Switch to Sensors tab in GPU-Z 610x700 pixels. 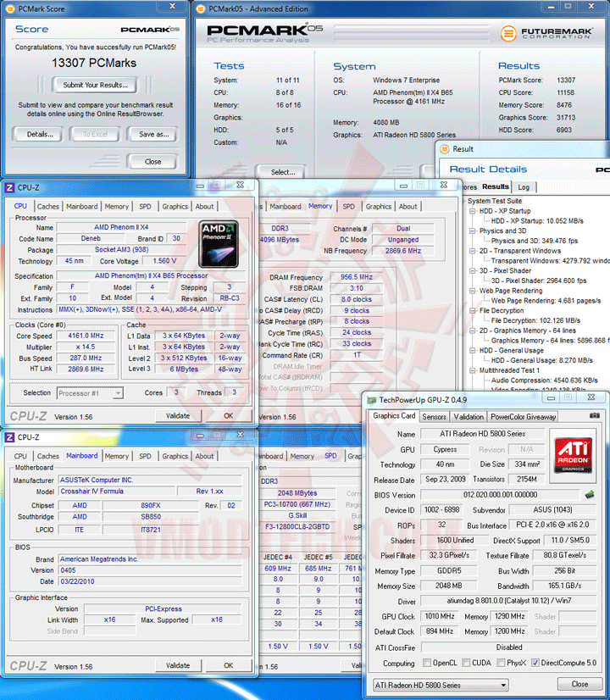tap(434, 416)
